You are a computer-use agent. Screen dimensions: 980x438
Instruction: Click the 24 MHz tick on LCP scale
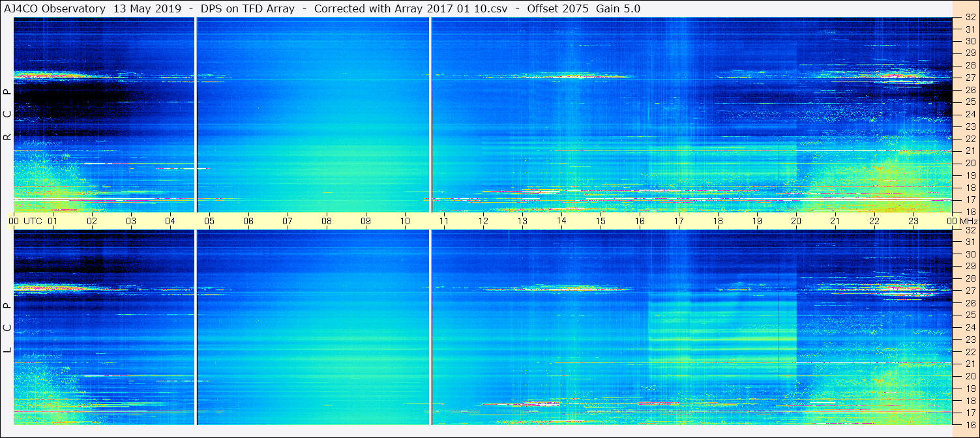click(x=970, y=327)
